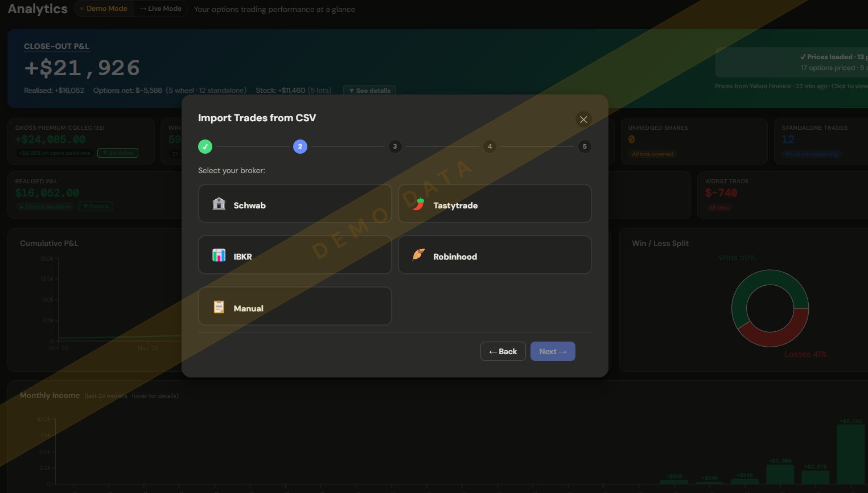Click the Losses 41% label
The height and width of the screenshot is (493, 868).
[x=805, y=354]
